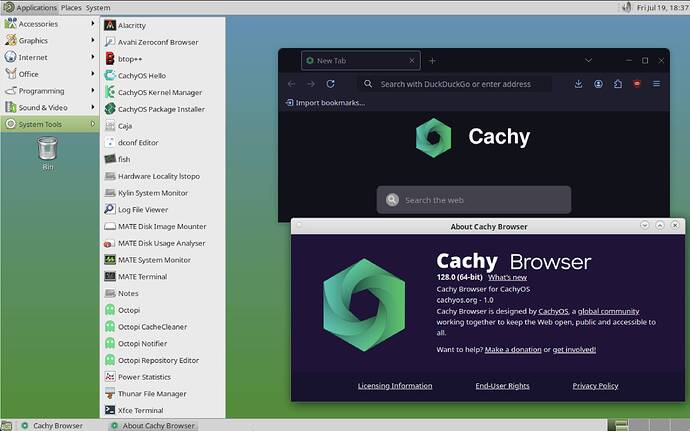Open Hardware Locality lstopo

coord(163,176)
